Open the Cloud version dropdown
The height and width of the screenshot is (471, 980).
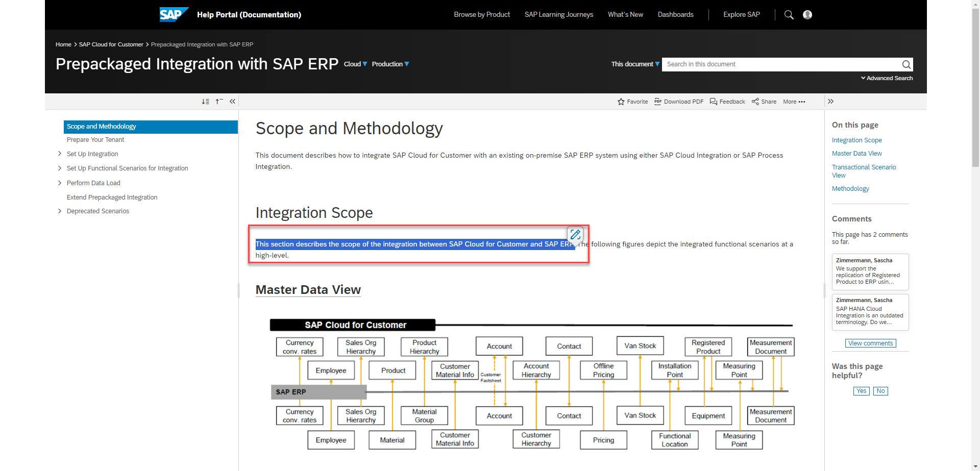pos(355,64)
